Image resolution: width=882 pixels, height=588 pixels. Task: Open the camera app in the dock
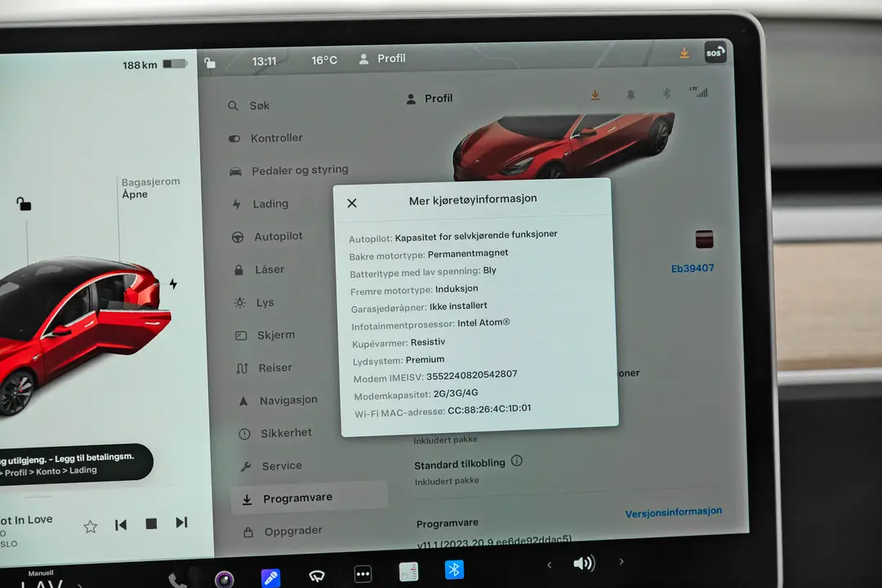[x=224, y=578]
